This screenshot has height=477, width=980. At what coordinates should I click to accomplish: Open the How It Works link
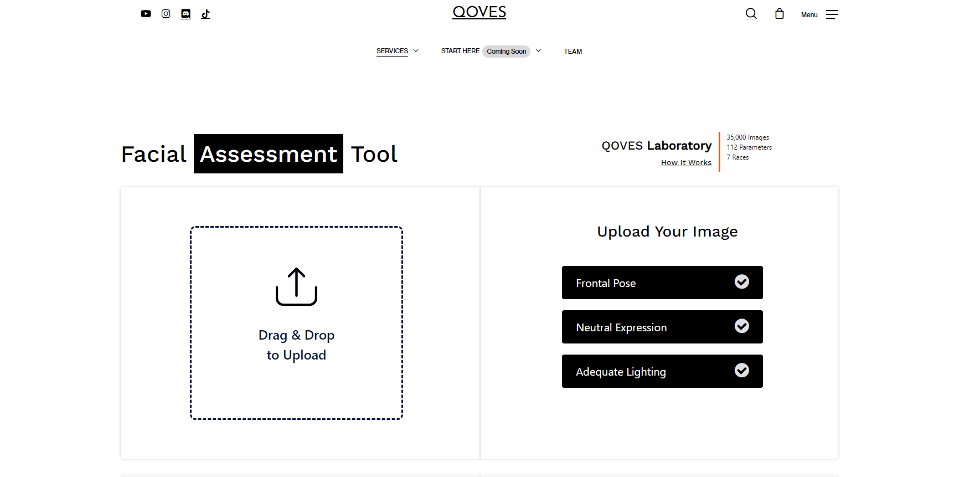(686, 162)
